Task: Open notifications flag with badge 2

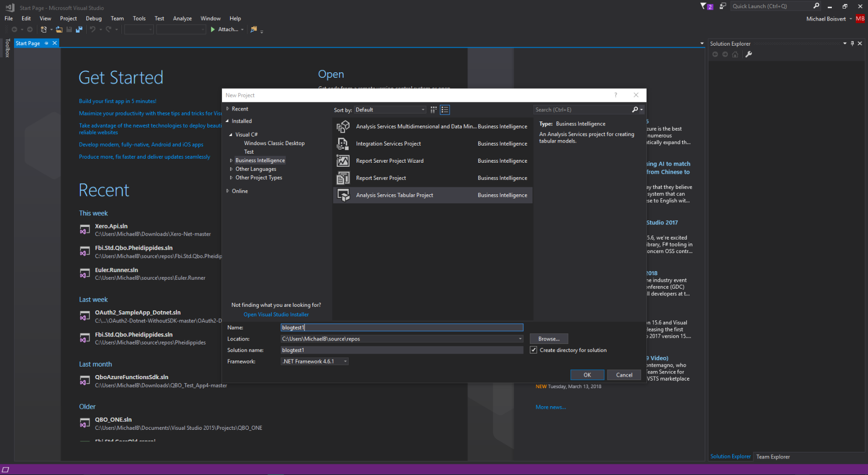Action: [706, 7]
